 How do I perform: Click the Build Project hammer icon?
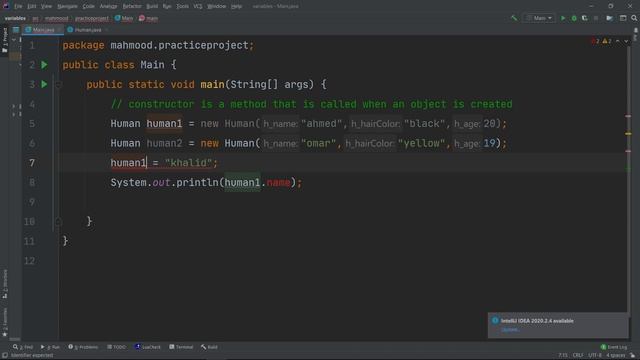point(514,18)
